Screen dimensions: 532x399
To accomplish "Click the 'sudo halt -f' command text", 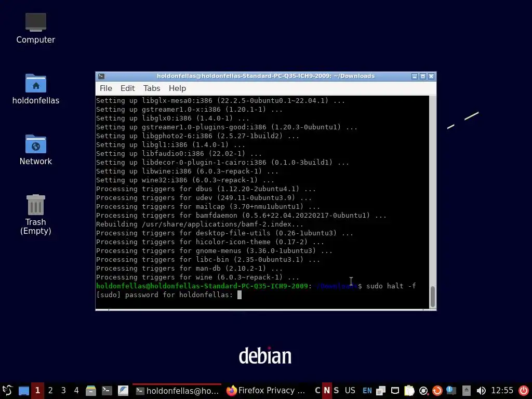I will click(391, 286).
